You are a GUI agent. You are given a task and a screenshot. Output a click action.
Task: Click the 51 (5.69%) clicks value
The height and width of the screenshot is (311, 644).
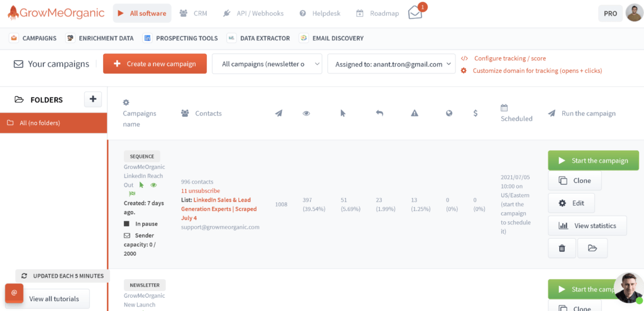(350, 204)
